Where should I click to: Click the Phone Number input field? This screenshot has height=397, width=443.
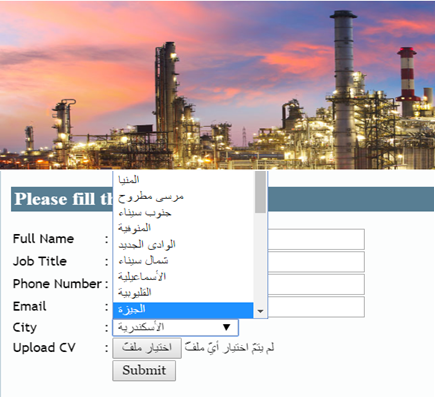click(316, 284)
